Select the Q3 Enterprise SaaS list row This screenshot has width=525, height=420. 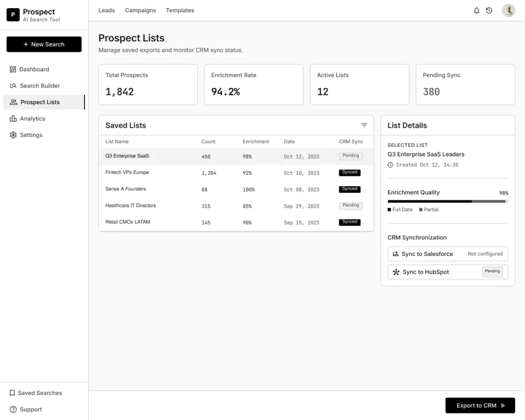coord(236,156)
